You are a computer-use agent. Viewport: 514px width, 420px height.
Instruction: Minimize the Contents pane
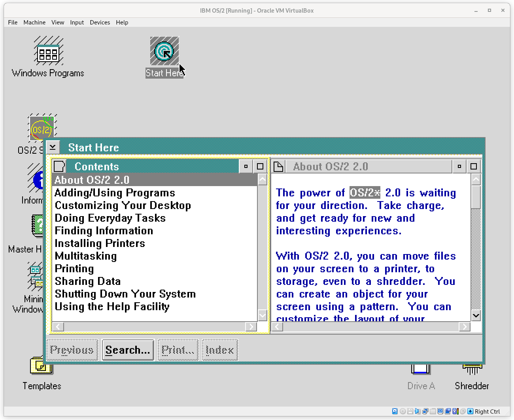[246, 166]
